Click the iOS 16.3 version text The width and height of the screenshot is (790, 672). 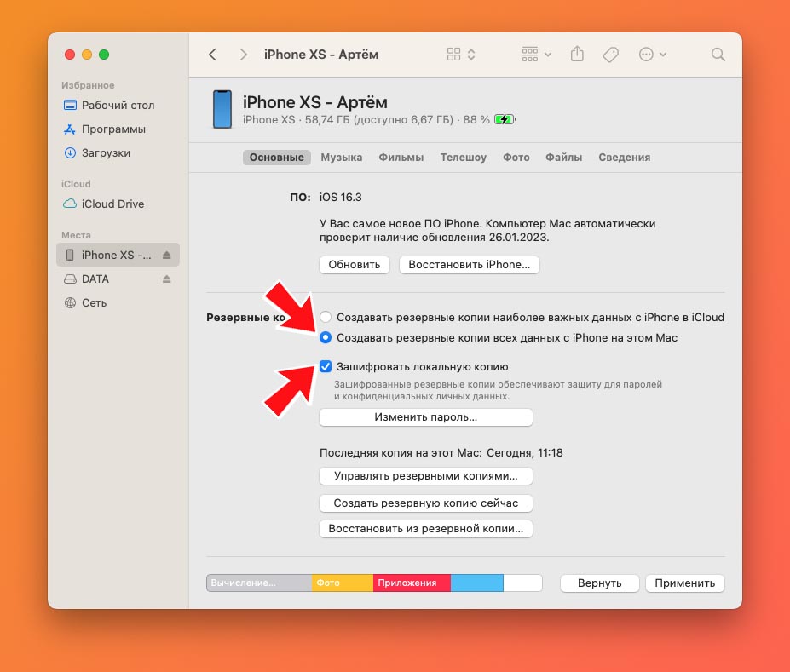click(341, 198)
